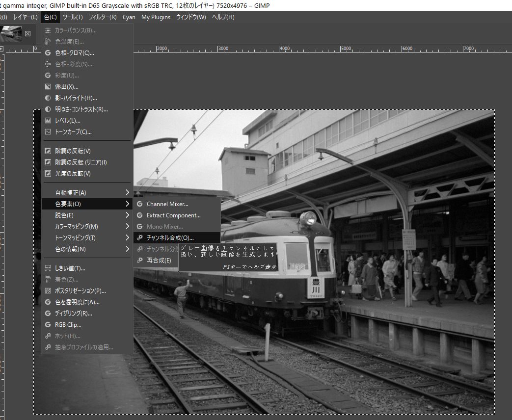Open the フィルター(R) menu
The width and height of the screenshot is (512, 420).
click(x=103, y=17)
